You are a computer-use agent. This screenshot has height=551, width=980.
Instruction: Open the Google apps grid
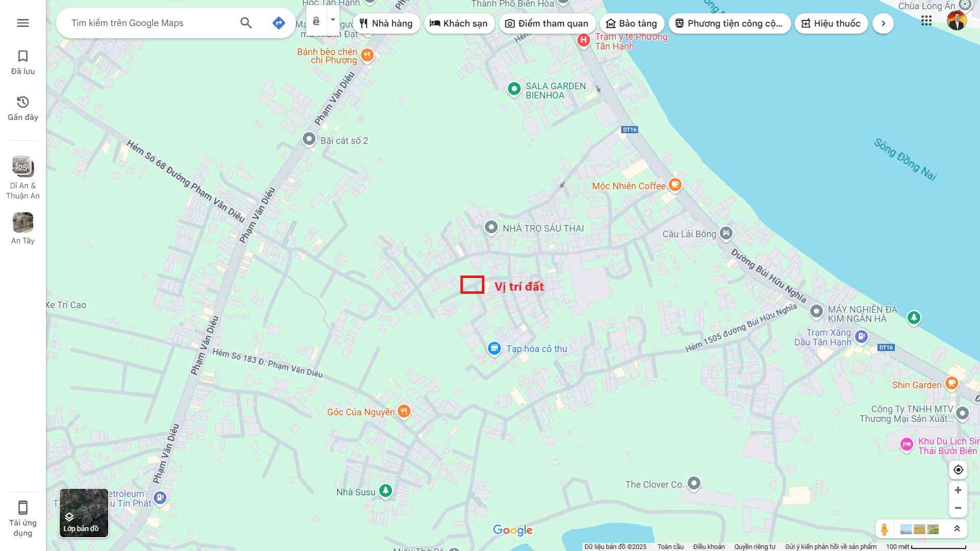926,21
